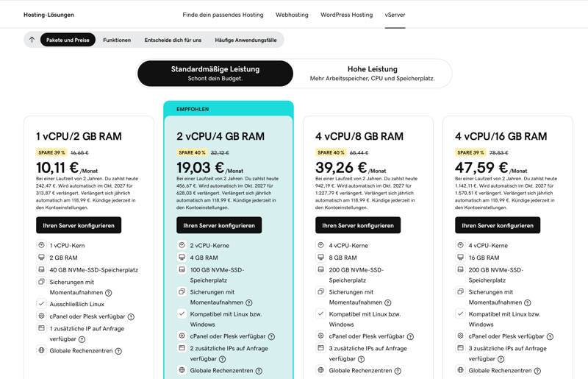Configure server for the 2 vCPU/4 GB plan

219,225
